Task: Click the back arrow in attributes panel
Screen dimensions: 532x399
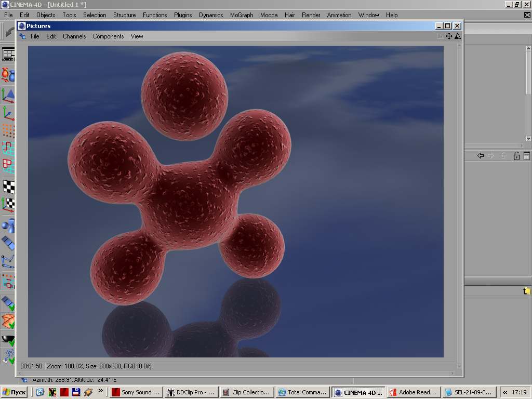Action: [x=481, y=156]
